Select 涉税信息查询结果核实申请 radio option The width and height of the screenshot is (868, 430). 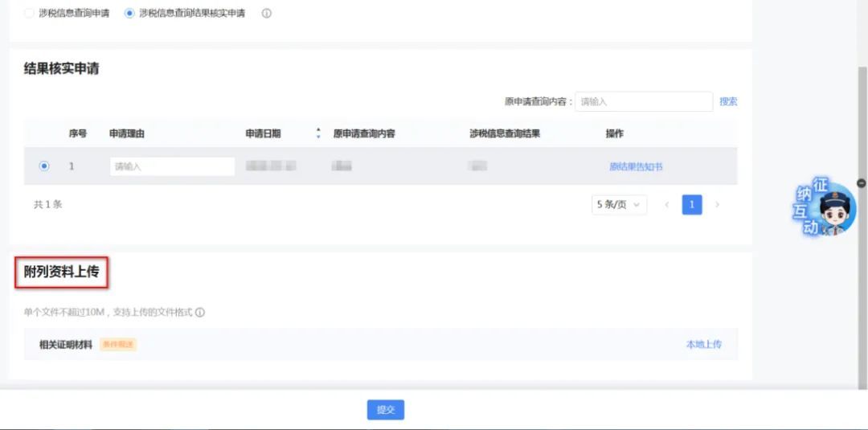click(129, 14)
